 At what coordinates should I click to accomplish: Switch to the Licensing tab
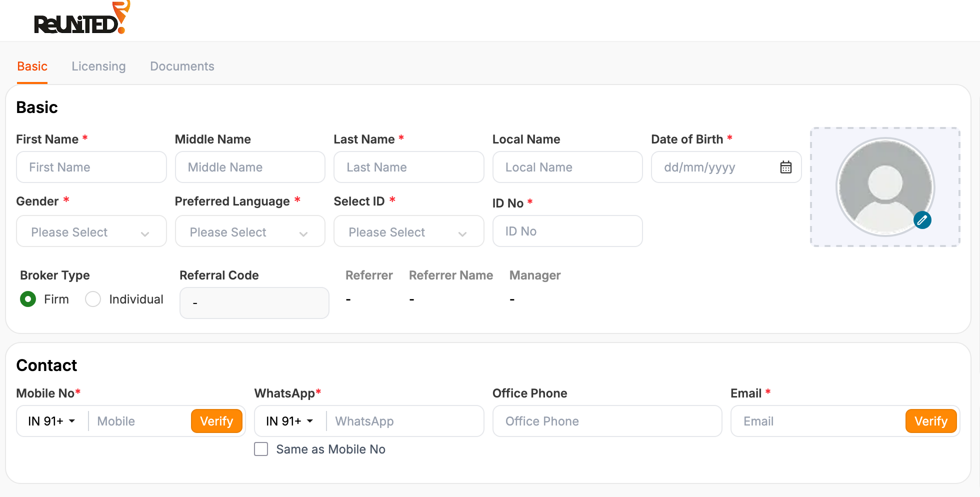pos(98,66)
